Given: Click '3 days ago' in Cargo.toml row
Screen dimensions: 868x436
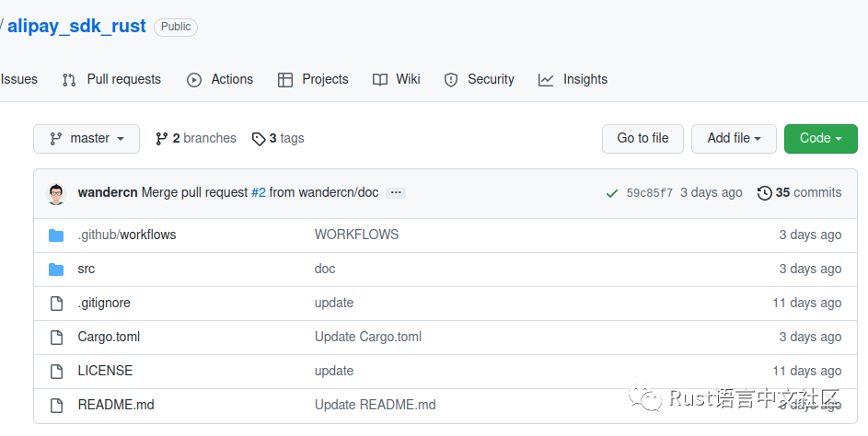Looking at the screenshot, I should 810,337.
